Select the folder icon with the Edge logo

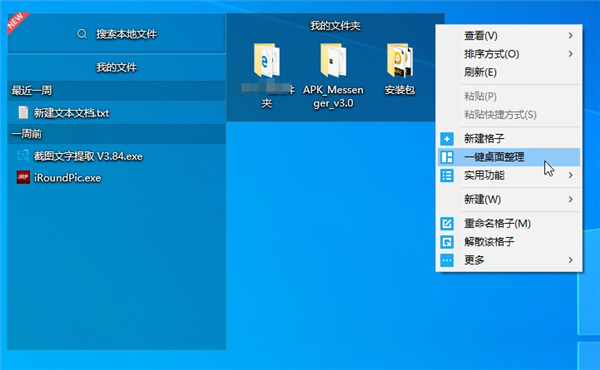click(x=267, y=61)
